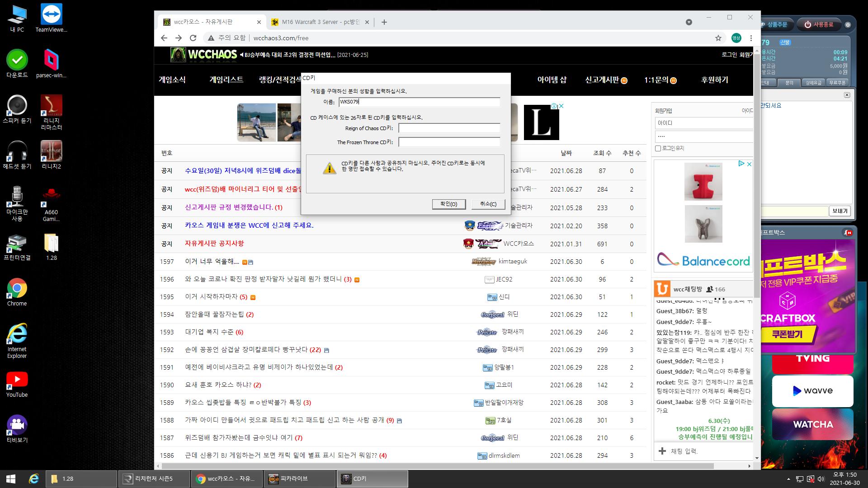The height and width of the screenshot is (488, 868).
Task: Click Chrome profile avatar
Action: [x=736, y=38]
